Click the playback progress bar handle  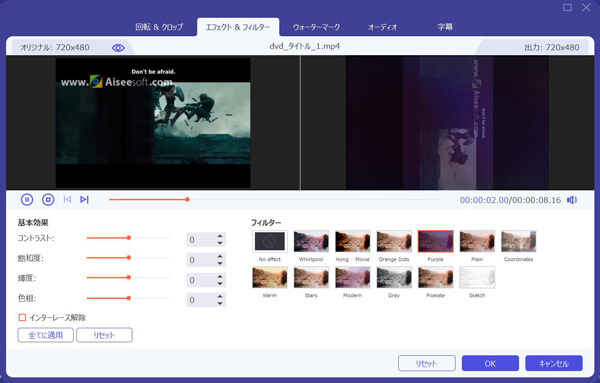coord(187,199)
